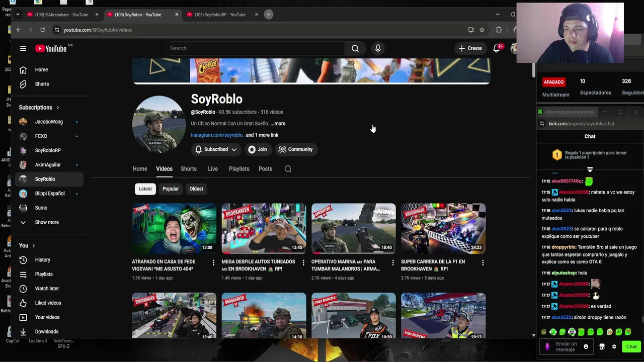This screenshot has width=644, height=362.
Task: Open Downloads in sidebar
Action: coord(50,331)
